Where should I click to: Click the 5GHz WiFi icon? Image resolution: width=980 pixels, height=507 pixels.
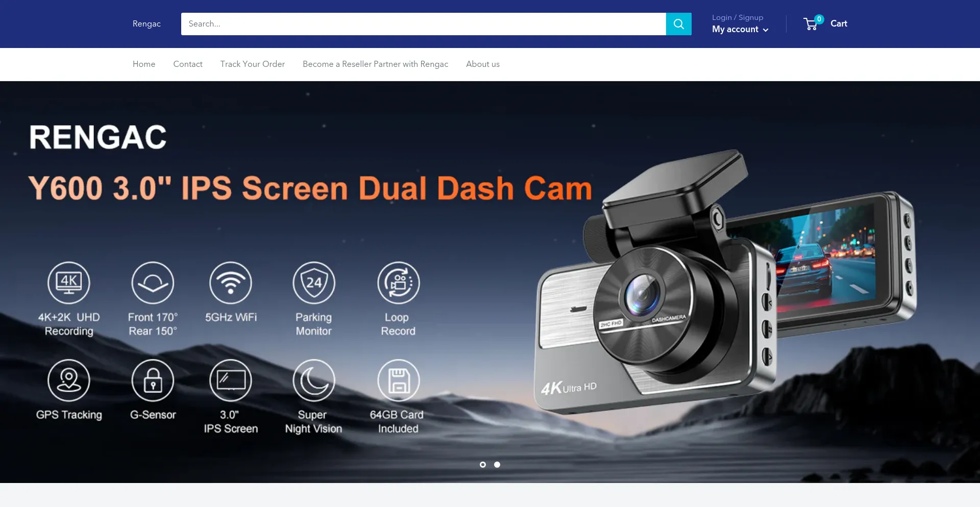point(231,282)
